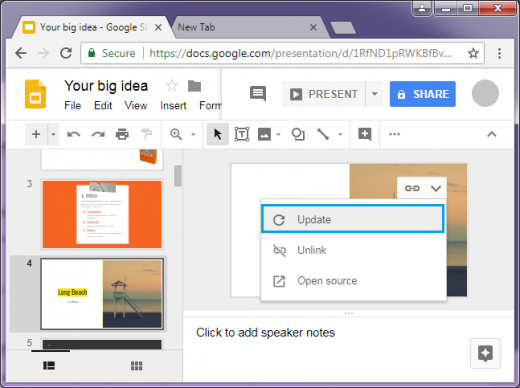This screenshot has width=520, height=388.
Task: Click the presentation title Your big idea
Action: point(106,86)
